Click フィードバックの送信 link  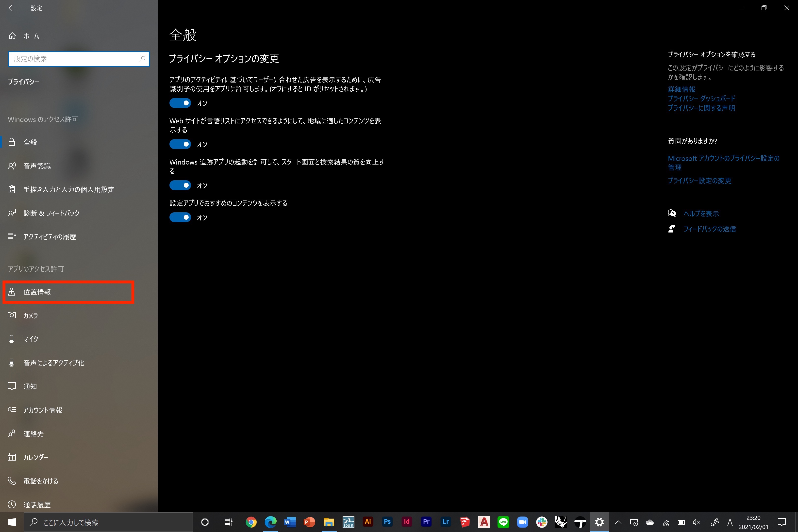[x=709, y=229]
